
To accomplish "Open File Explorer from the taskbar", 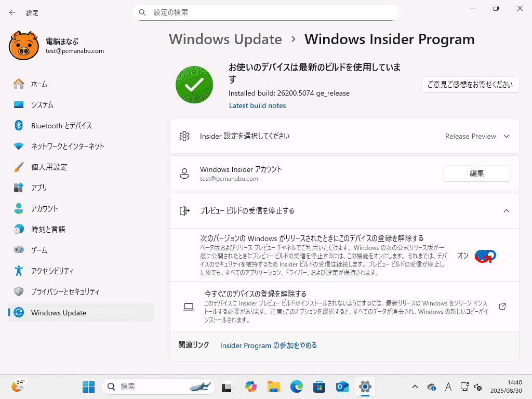I will 273,387.
